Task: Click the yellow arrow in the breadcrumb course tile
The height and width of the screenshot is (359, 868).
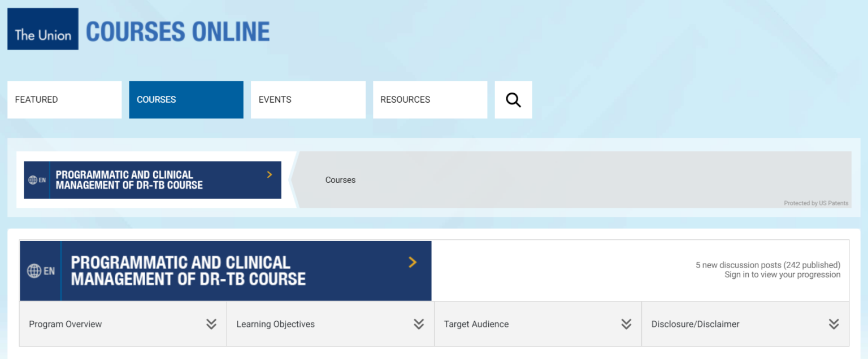Action: pos(269,174)
